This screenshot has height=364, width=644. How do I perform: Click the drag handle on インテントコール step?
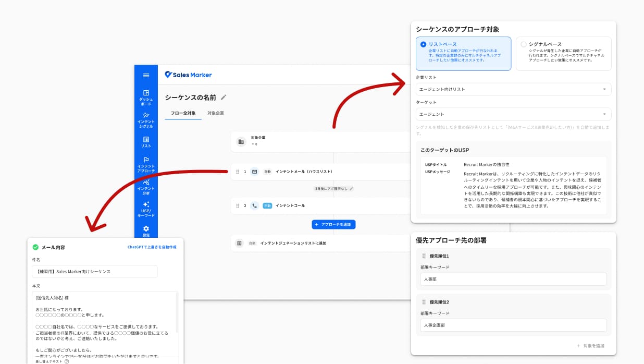238,205
